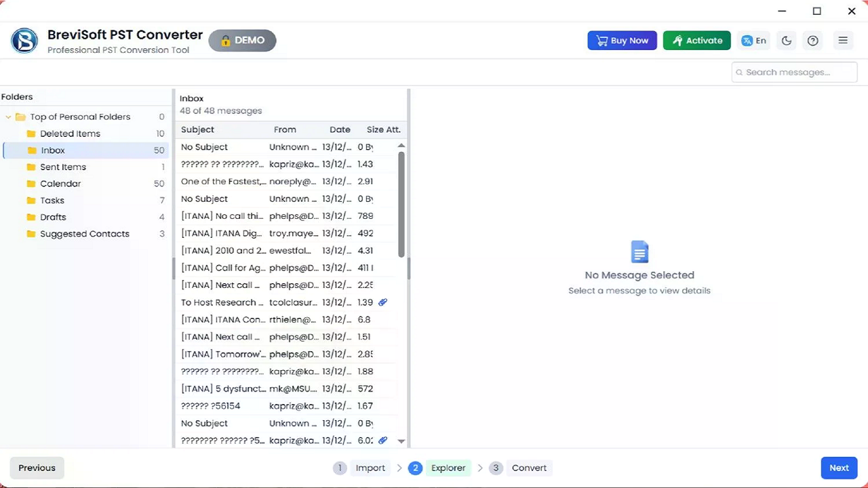Select message [ITANA] 5 dysfunct...
This screenshot has width=868, height=488.
[286, 389]
